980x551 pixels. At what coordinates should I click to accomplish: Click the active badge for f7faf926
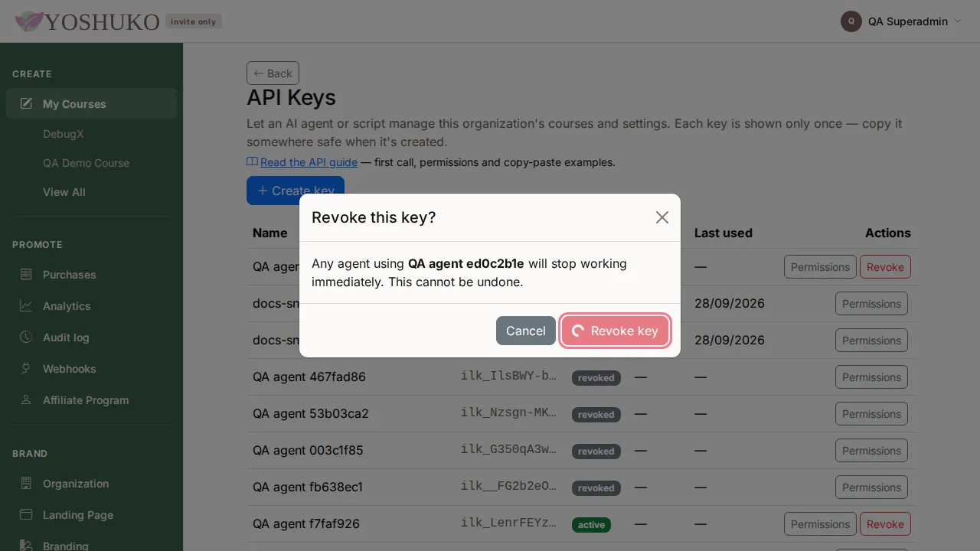[x=591, y=525]
